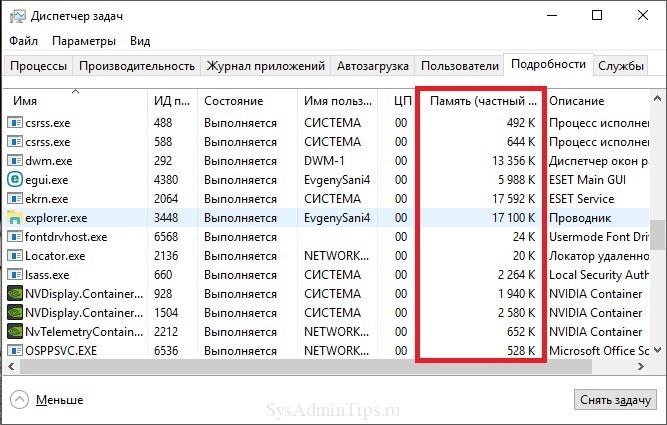Select the lsass.exe process name

tap(47, 275)
